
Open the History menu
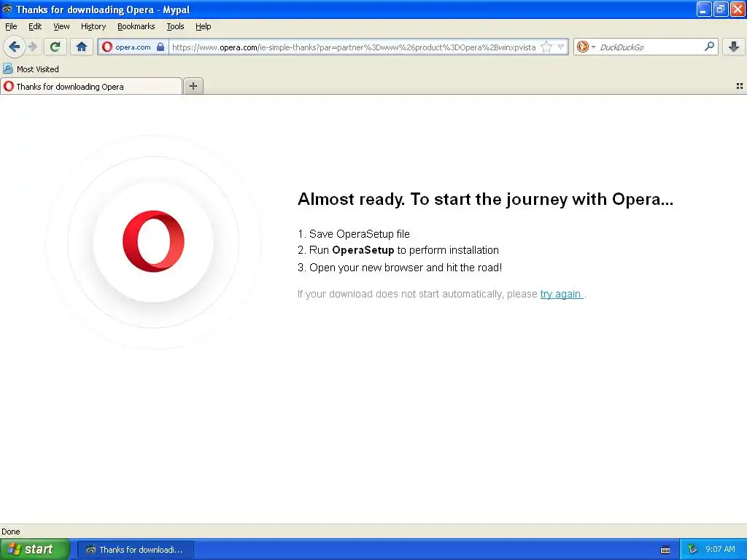pyautogui.click(x=93, y=26)
